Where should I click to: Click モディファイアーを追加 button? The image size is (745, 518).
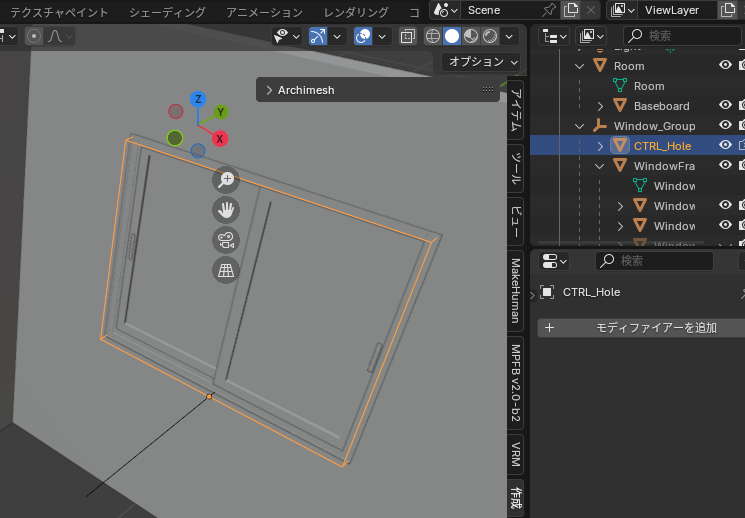[x=641, y=328]
